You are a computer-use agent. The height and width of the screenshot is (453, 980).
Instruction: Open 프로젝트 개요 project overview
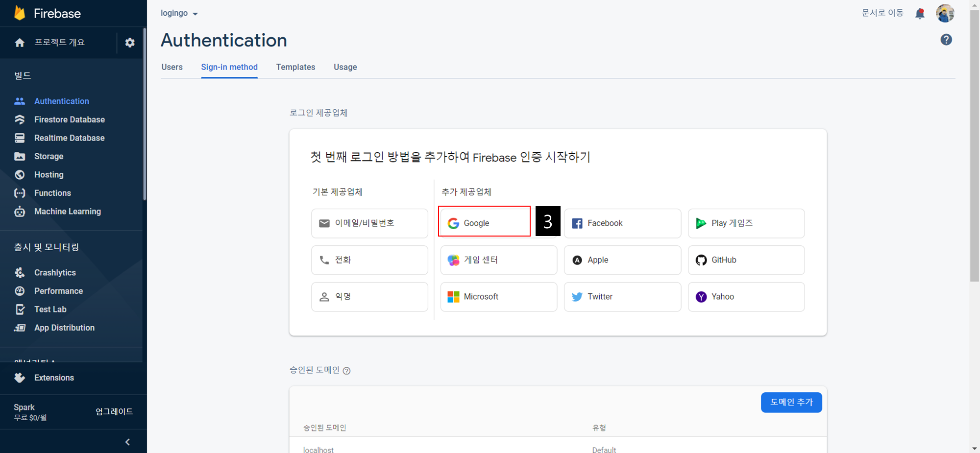coord(59,43)
